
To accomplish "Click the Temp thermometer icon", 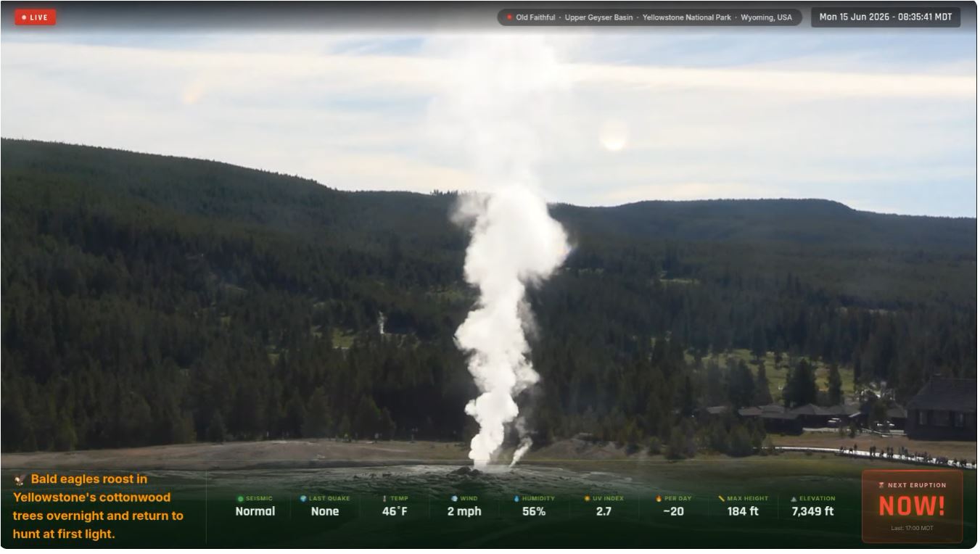I will pyautogui.click(x=385, y=499).
